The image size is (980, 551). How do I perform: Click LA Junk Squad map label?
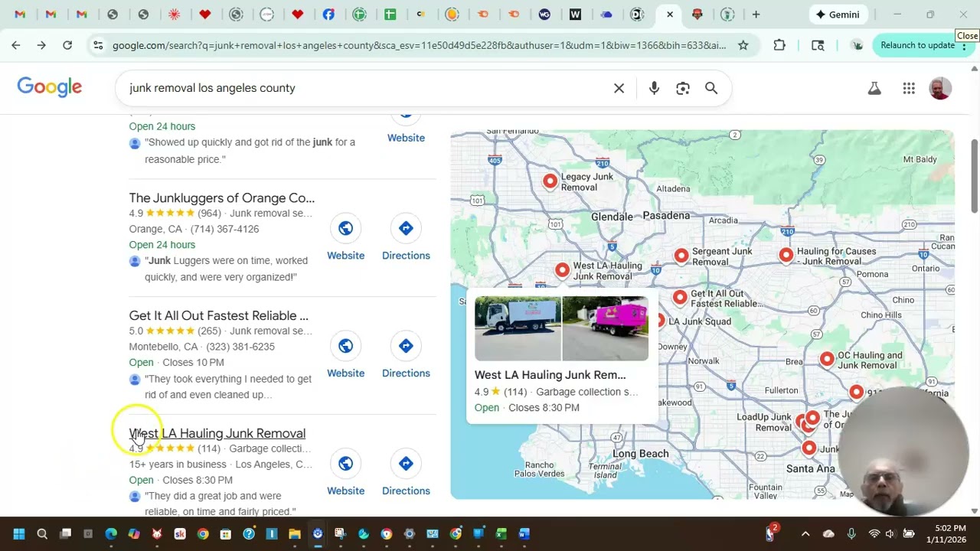click(700, 321)
